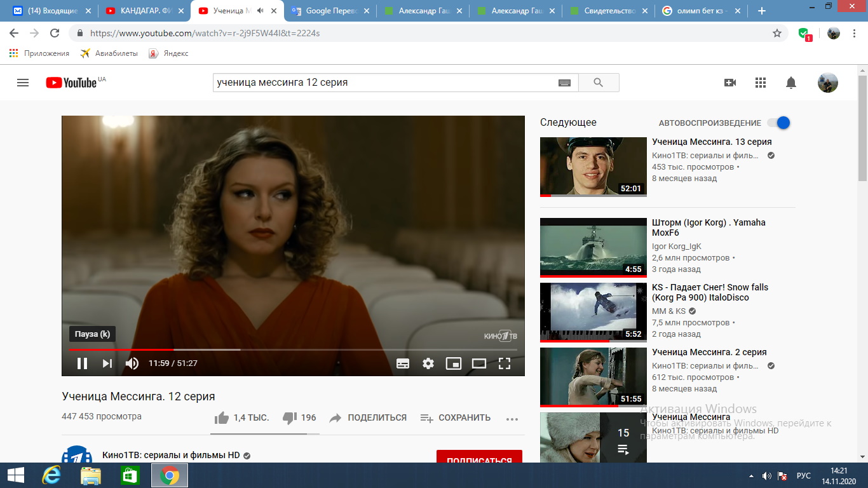Open Шторм (Igor Korg) Yamaha video title
The image size is (868, 488).
tap(709, 227)
